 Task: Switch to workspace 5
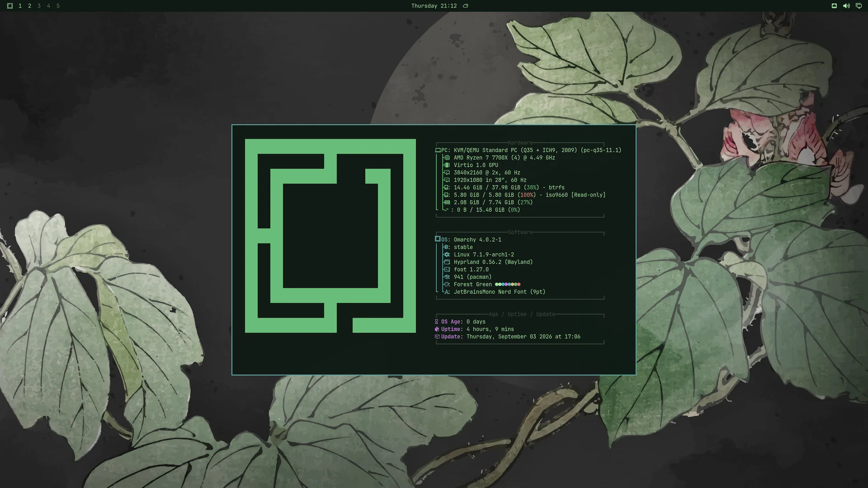pyautogui.click(x=58, y=6)
